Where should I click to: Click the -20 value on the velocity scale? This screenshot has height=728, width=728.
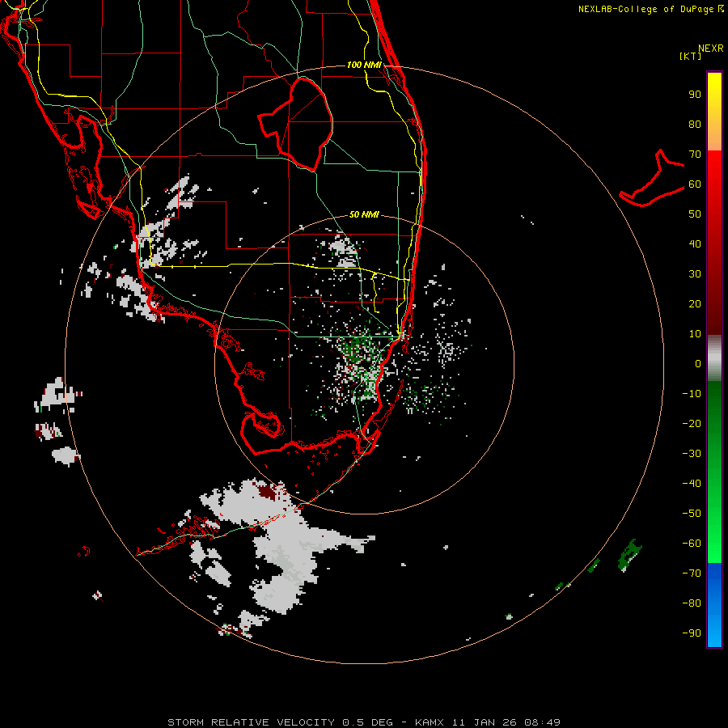[692, 424]
